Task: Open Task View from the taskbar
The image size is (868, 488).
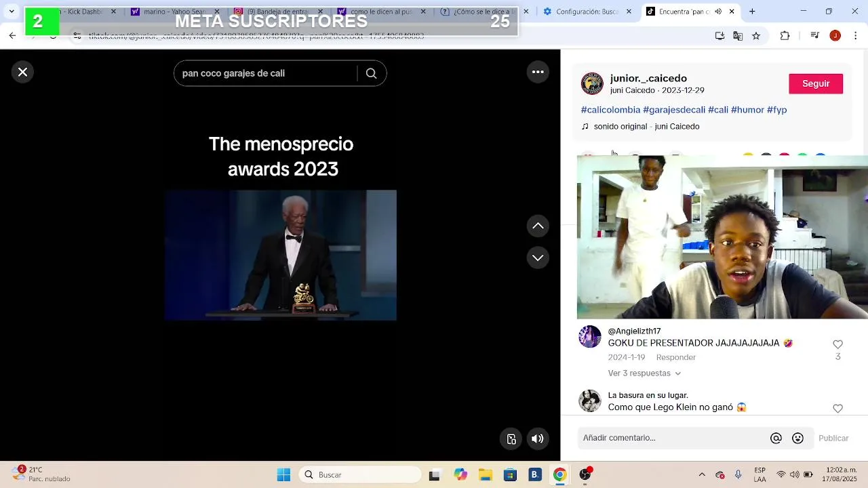Action: (x=435, y=474)
